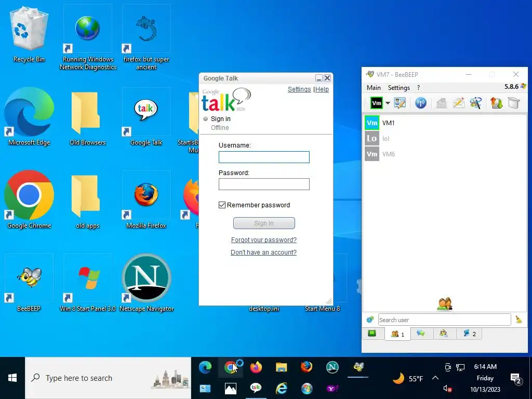The image size is (532, 399).
Task: Open the Help link in Google Talk
Action: [x=322, y=89]
